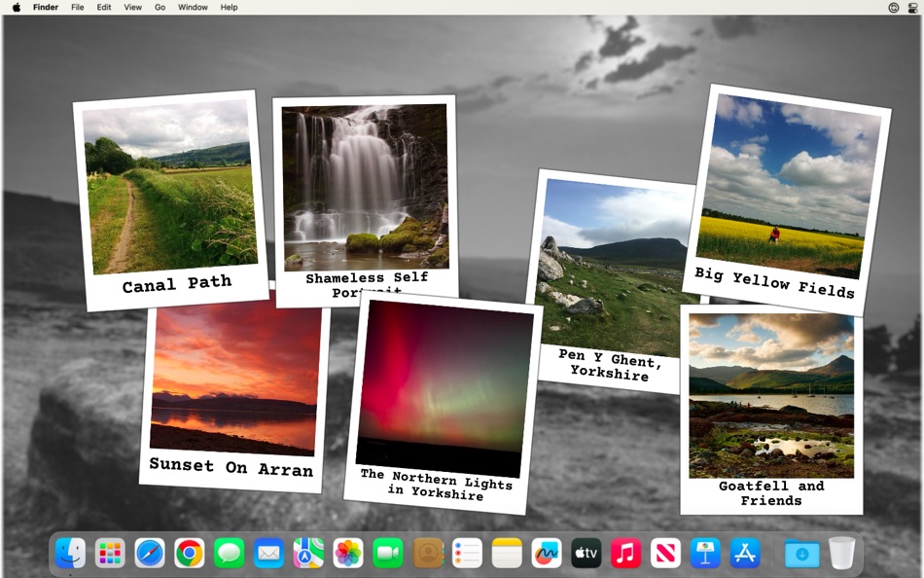Open the Go menu
Screen dimensions: 924x578
click(159, 7)
